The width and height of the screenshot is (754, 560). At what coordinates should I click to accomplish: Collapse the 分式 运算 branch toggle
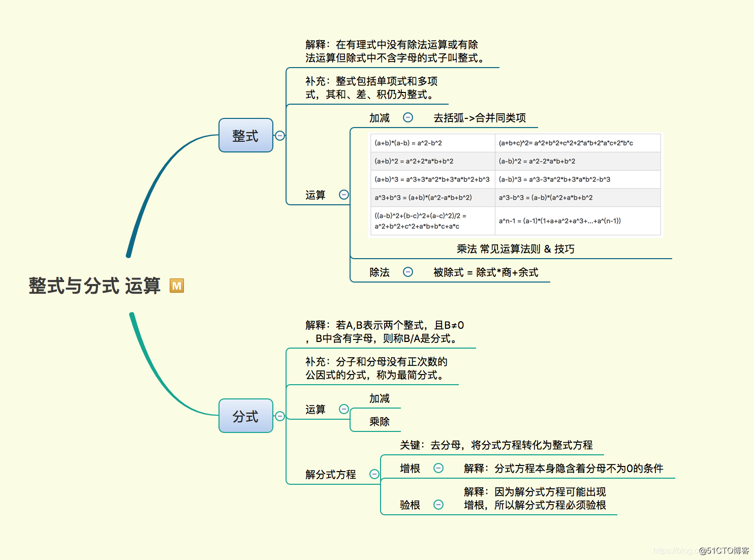[x=344, y=409]
